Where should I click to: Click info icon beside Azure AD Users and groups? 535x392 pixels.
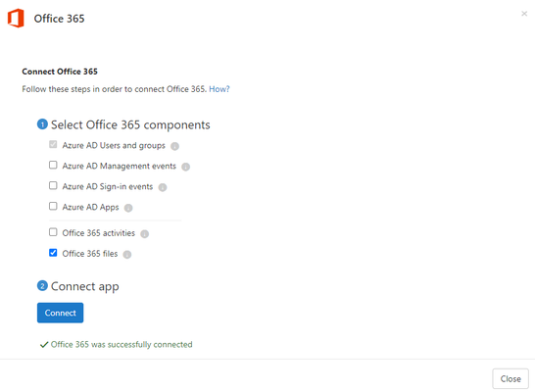174,146
